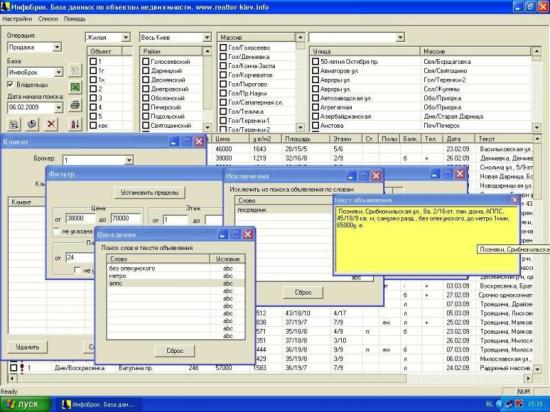Screen dimensions: 550x412
Task: Click the results horizontal scrollbar right arrow
Action: [528, 378]
